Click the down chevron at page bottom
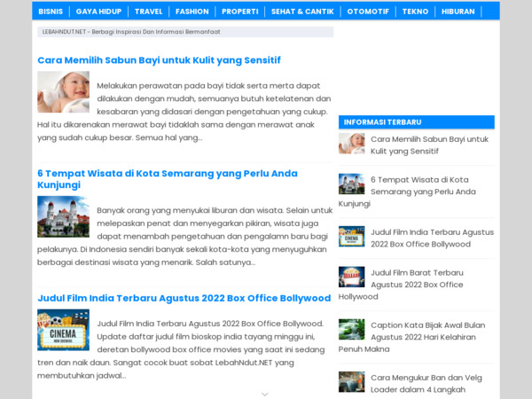Viewport: 532px width, 399px height. coord(264,394)
